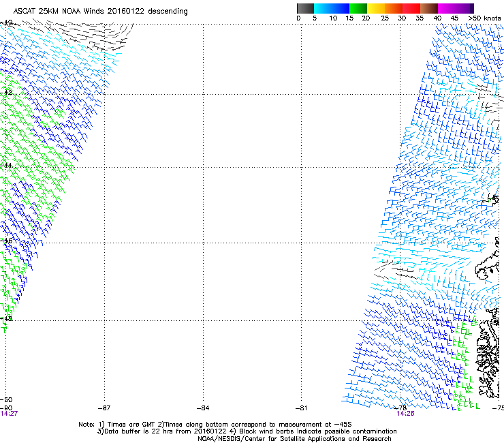Click the longitude label '-84'
Viewport: 504px width, 443px height.
(x=203, y=408)
